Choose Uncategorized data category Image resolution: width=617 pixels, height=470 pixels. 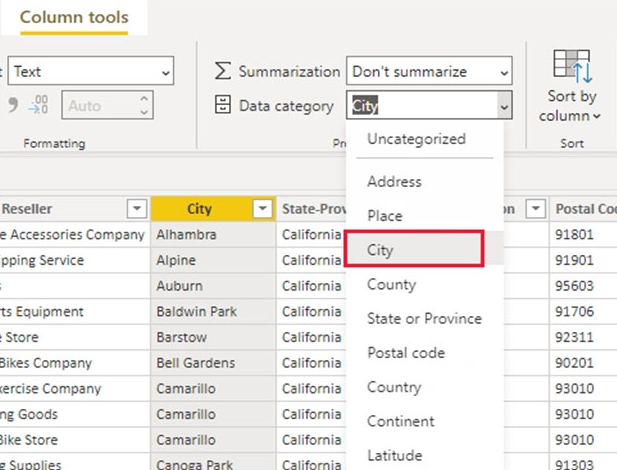click(x=415, y=139)
